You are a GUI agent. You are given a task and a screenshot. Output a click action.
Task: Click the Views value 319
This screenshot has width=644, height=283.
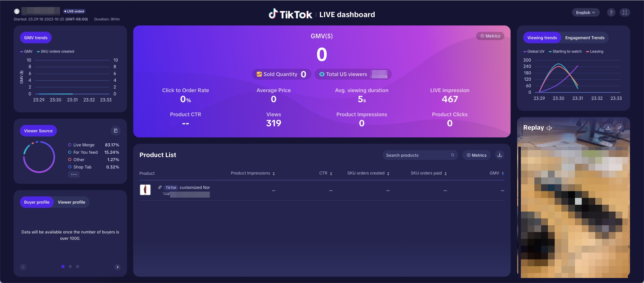(274, 123)
